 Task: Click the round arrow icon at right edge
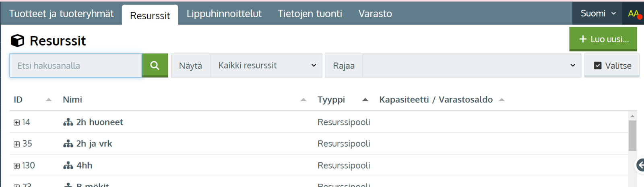click(640, 165)
